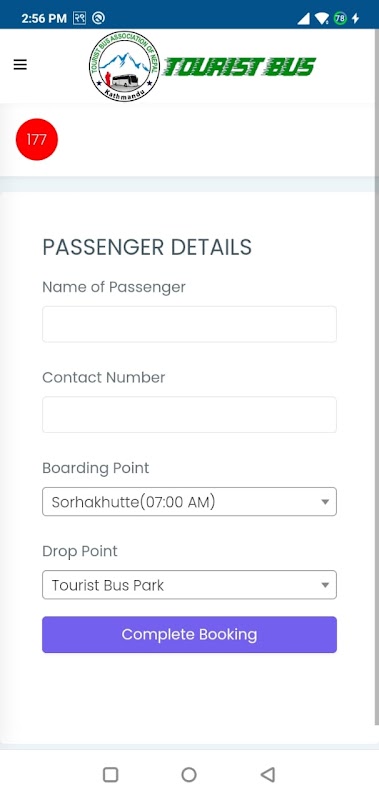Tap the Nepali date status bar icon

80,18
